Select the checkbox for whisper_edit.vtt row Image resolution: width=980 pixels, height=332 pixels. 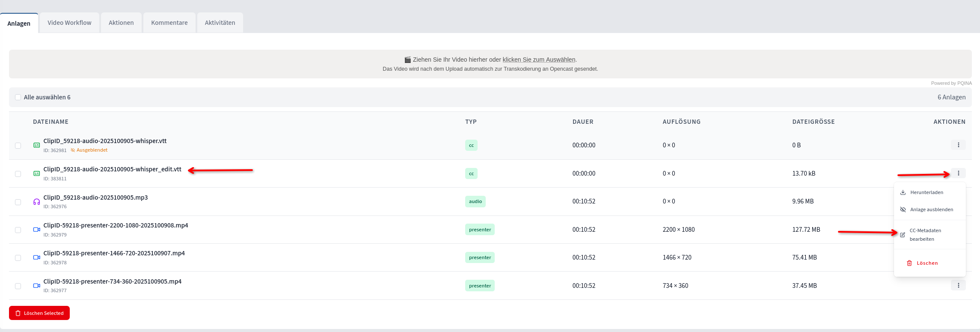(x=18, y=174)
